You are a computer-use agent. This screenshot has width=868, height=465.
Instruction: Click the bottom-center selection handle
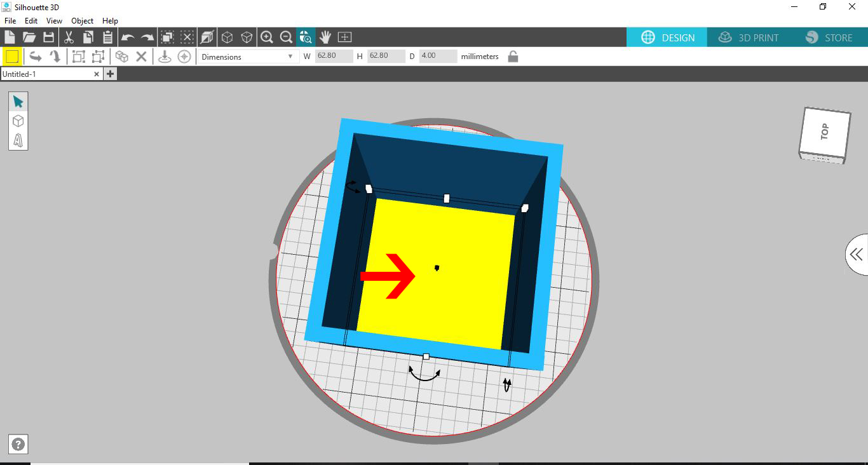pyautogui.click(x=426, y=356)
